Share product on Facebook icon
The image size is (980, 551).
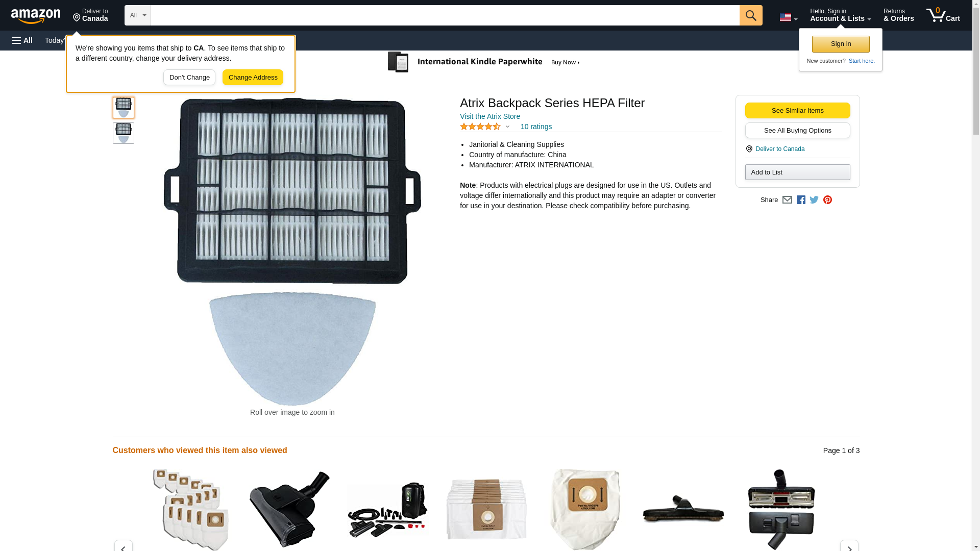click(801, 200)
